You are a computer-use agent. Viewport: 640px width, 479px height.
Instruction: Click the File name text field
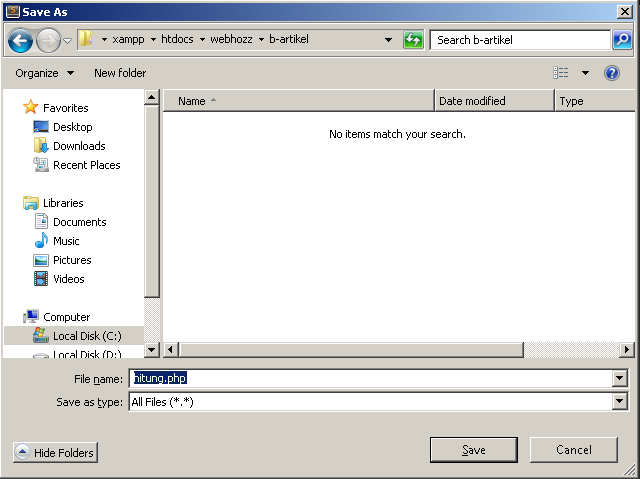(370, 379)
